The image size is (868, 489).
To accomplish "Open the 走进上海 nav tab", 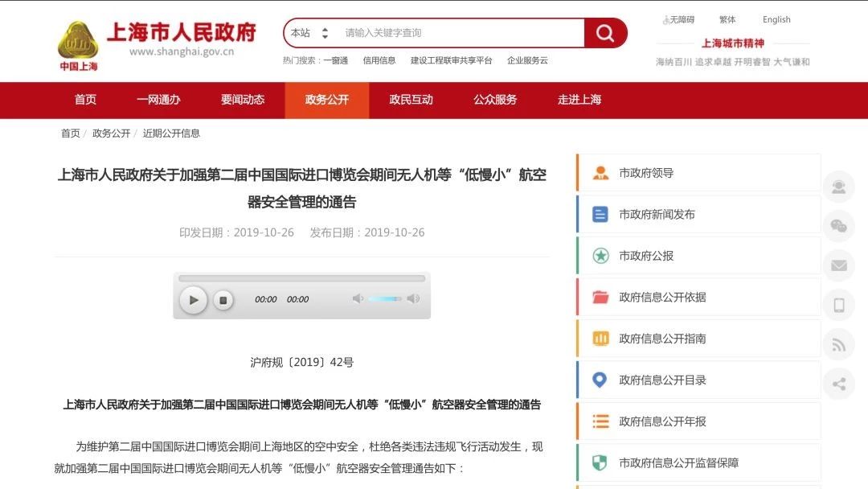I will click(579, 100).
